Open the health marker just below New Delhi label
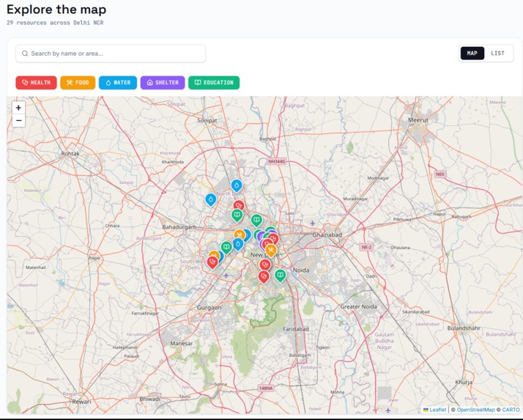 pos(265,265)
